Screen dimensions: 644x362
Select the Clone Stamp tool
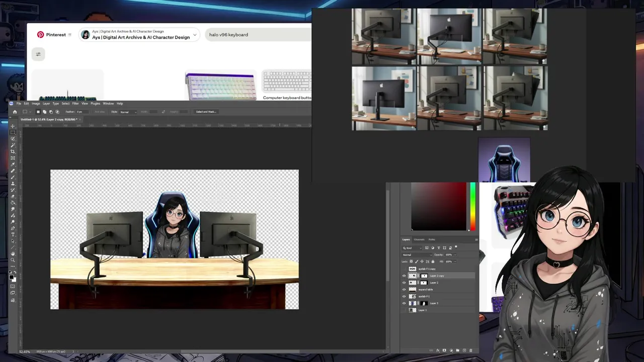[13, 184]
